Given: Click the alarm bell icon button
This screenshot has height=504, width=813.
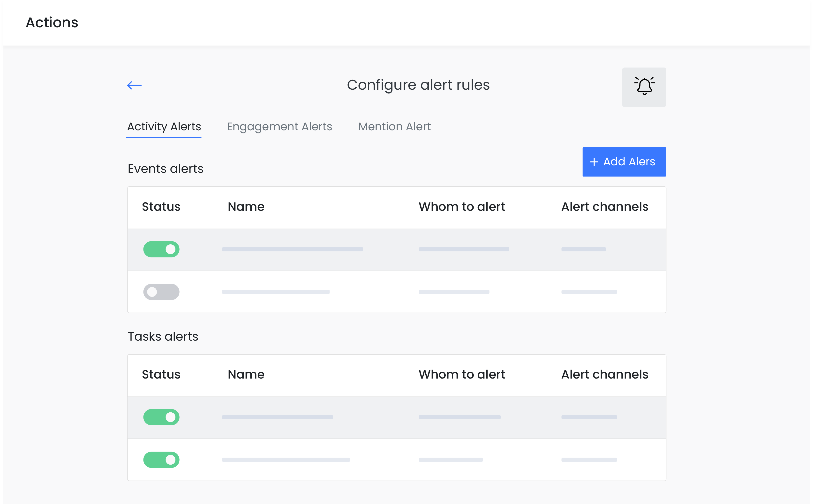Looking at the screenshot, I should pyautogui.click(x=644, y=87).
